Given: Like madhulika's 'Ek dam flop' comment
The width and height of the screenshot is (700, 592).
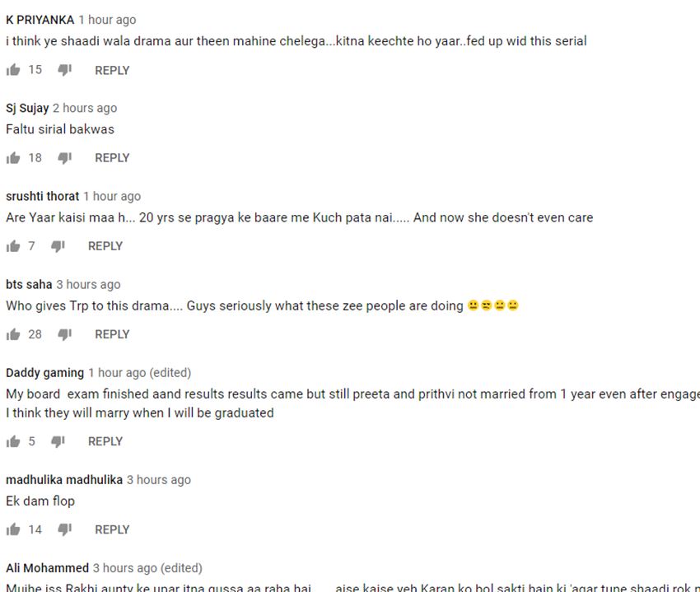Looking at the screenshot, I should [x=13, y=529].
